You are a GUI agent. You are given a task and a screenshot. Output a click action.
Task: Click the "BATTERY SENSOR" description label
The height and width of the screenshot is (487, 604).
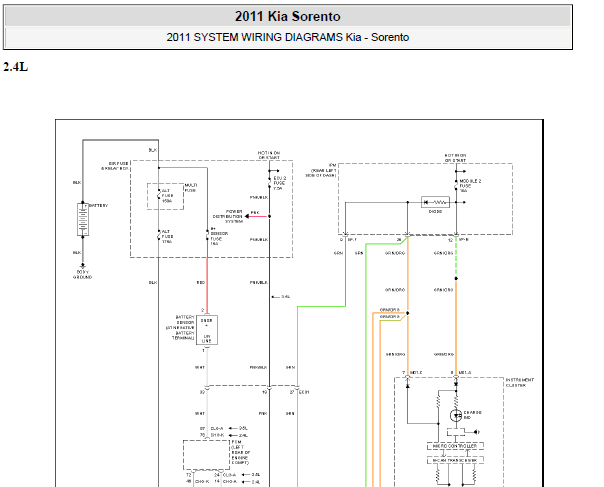(x=180, y=327)
